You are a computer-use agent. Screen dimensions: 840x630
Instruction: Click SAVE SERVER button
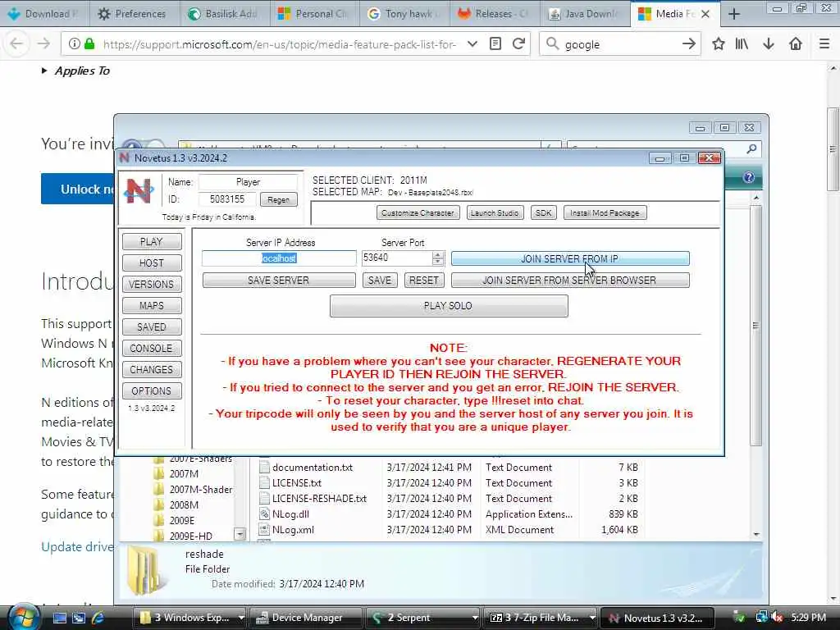(x=279, y=281)
